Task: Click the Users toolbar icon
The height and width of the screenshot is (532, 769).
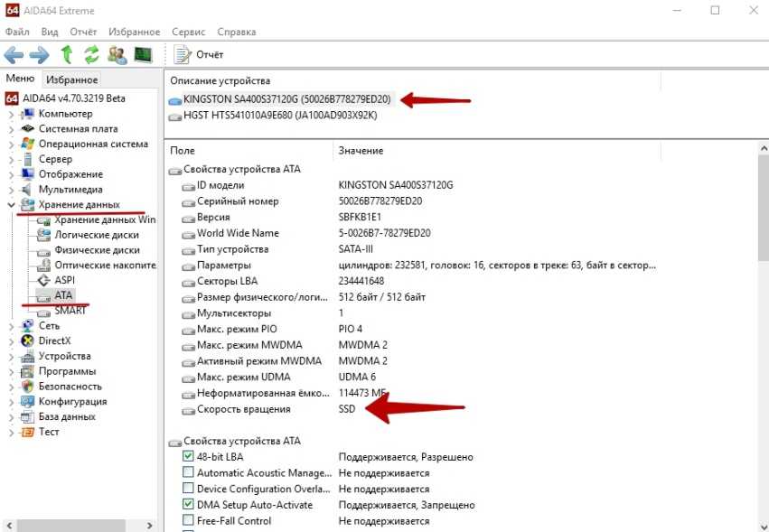Action: pyautogui.click(x=117, y=54)
